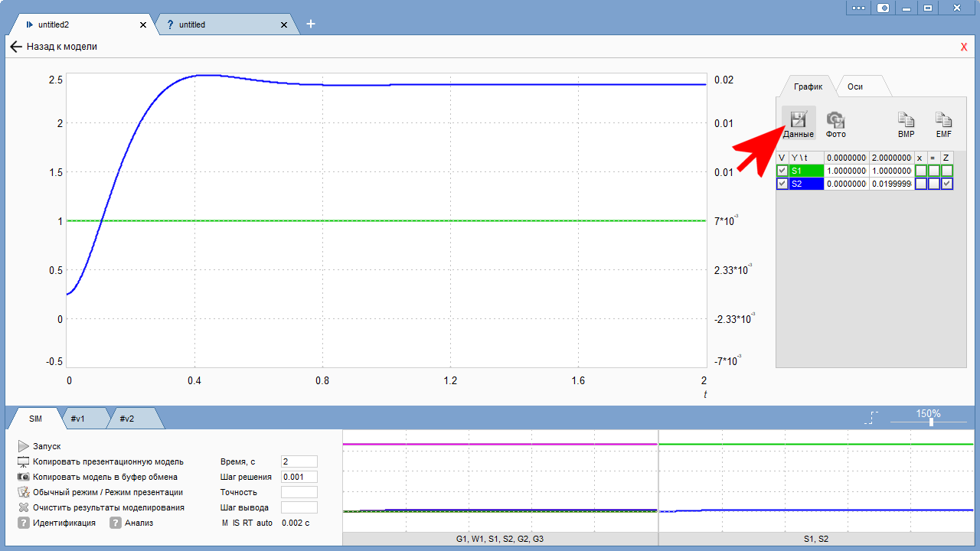The image size is (980, 551).
Task: Close the untitled tab
Action: point(284,24)
